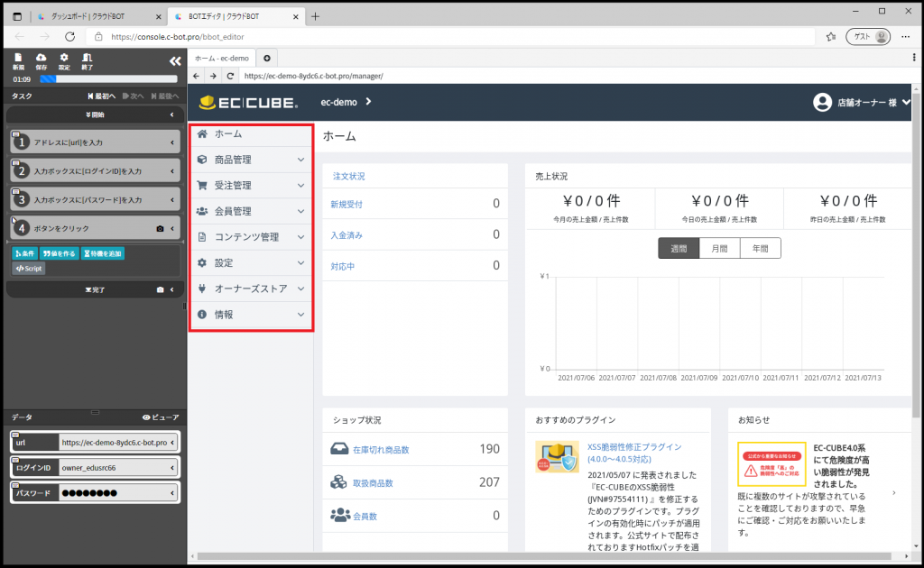Add a Script task
Screen dimensions: 924x568
tap(29, 269)
